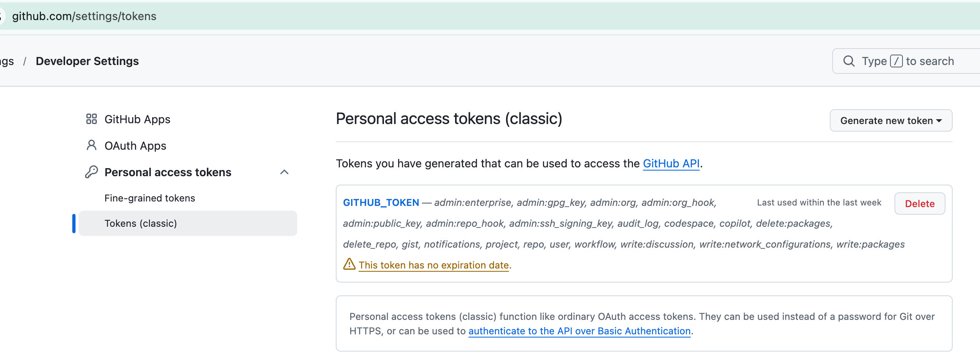Click the github.com/settings/tokens address bar
The image size is (980, 358).
[84, 16]
